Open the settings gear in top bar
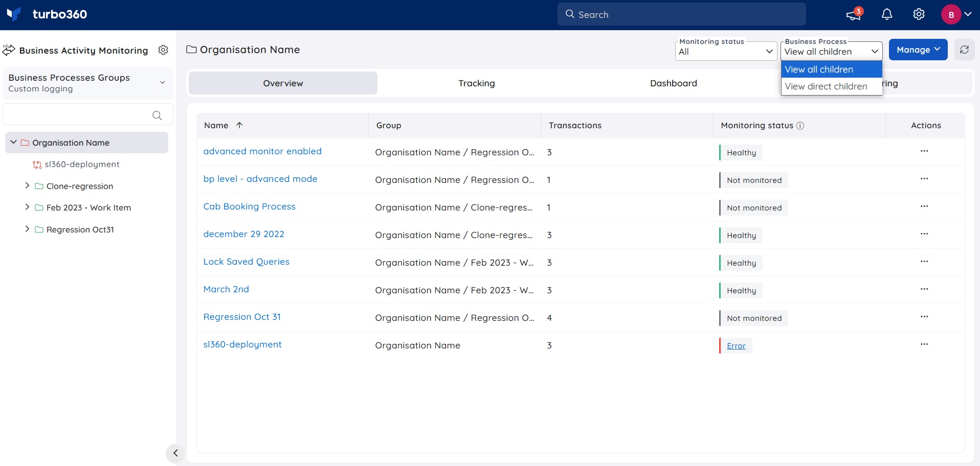 pos(919,14)
